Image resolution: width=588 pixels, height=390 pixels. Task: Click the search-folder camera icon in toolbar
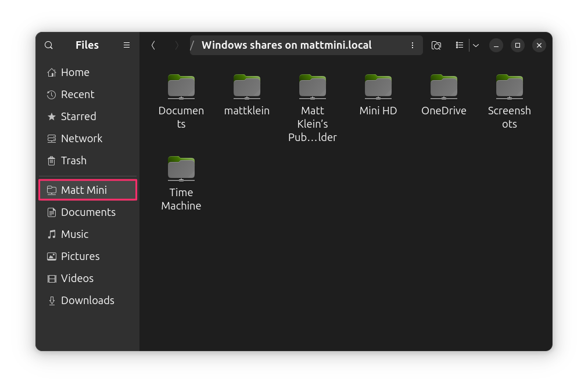point(436,45)
